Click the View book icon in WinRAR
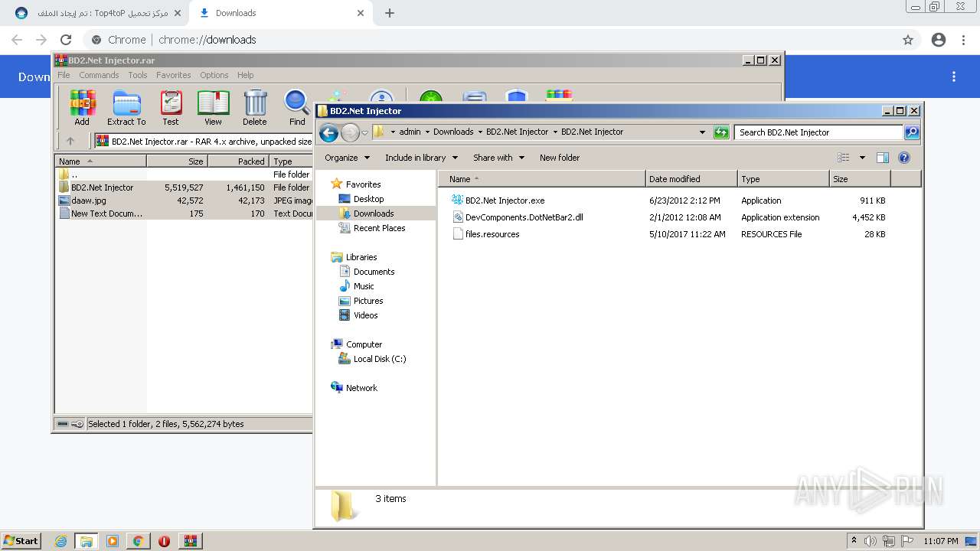980x551 pixels. pos(213,108)
